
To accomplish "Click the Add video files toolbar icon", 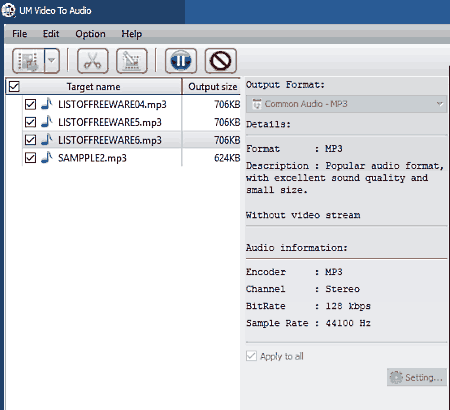I will click(x=28, y=61).
